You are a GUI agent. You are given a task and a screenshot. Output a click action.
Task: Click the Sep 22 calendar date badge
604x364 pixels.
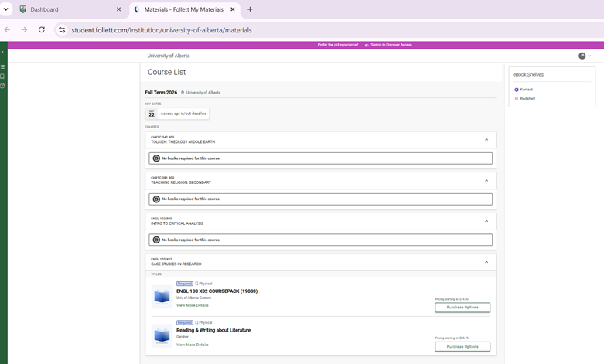click(x=152, y=114)
